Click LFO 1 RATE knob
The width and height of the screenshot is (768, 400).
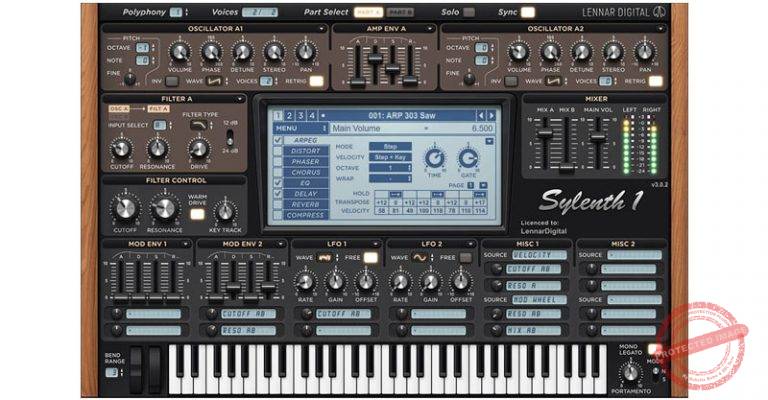tap(305, 282)
